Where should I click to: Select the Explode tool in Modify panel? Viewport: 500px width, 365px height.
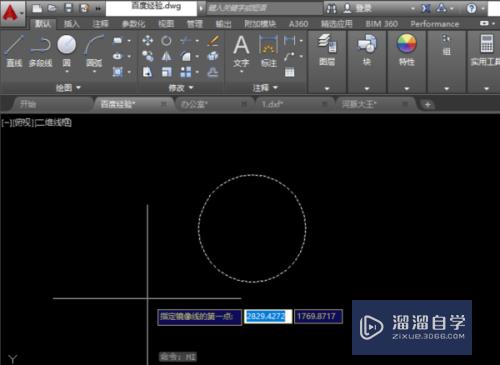(x=213, y=56)
